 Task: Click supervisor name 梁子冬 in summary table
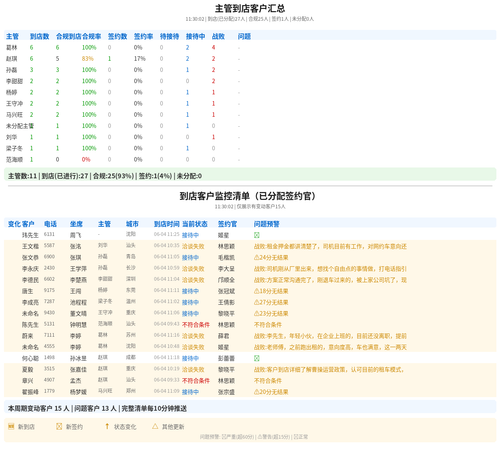(14, 148)
